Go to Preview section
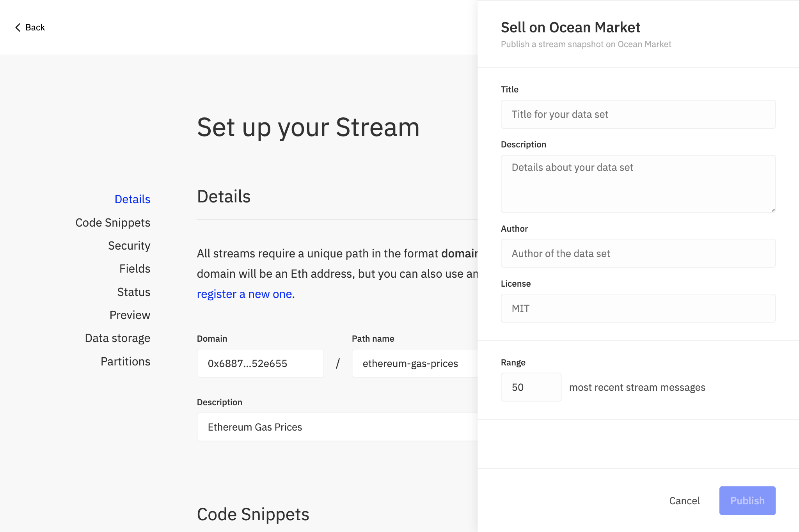Image resolution: width=799 pixels, height=532 pixels. (x=130, y=315)
